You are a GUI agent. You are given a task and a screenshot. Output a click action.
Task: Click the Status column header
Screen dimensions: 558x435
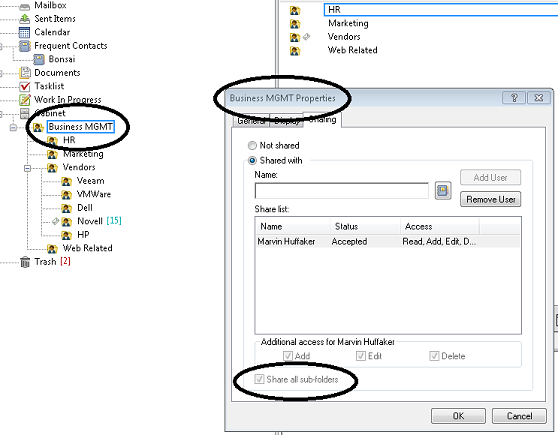click(365, 226)
